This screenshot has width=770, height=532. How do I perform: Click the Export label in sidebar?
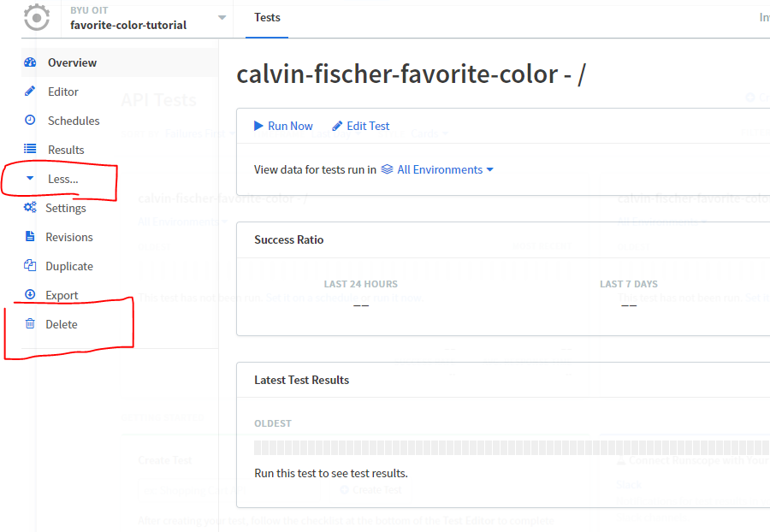[x=62, y=295]
